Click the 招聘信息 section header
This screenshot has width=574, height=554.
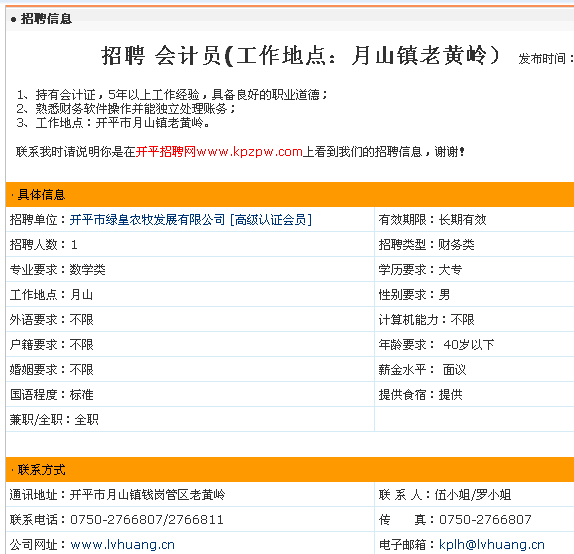46,19
